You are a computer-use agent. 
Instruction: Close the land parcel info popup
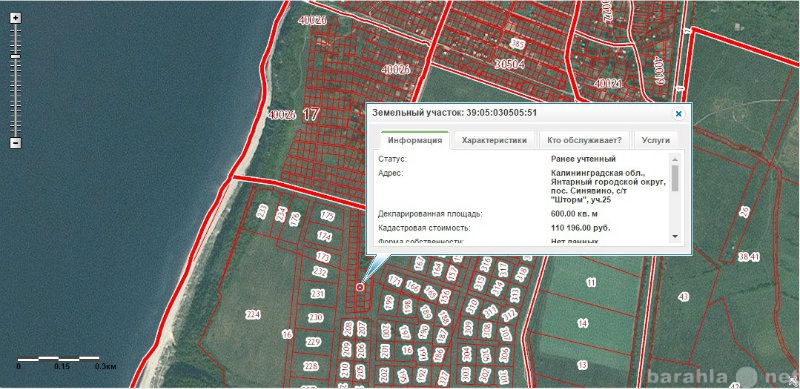click(678, 114)
